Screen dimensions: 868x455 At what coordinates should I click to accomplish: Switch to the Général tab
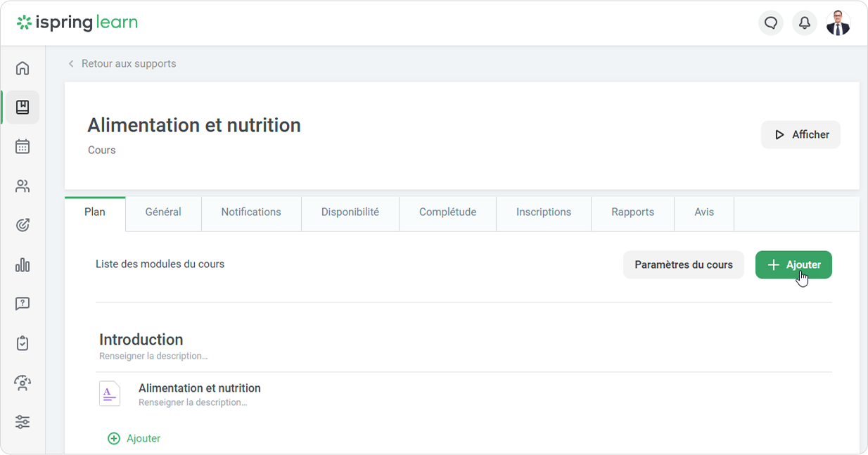pos(163,212)
